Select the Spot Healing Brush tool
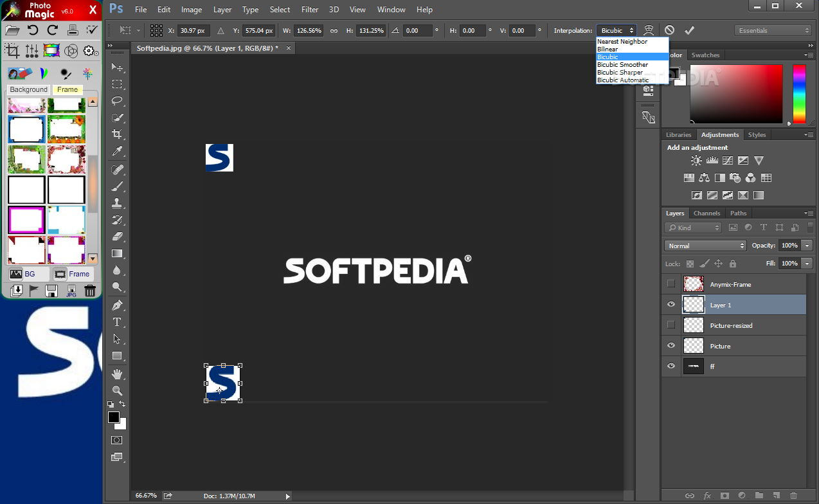This screenshot has height=504, width=819. (118, 170)
